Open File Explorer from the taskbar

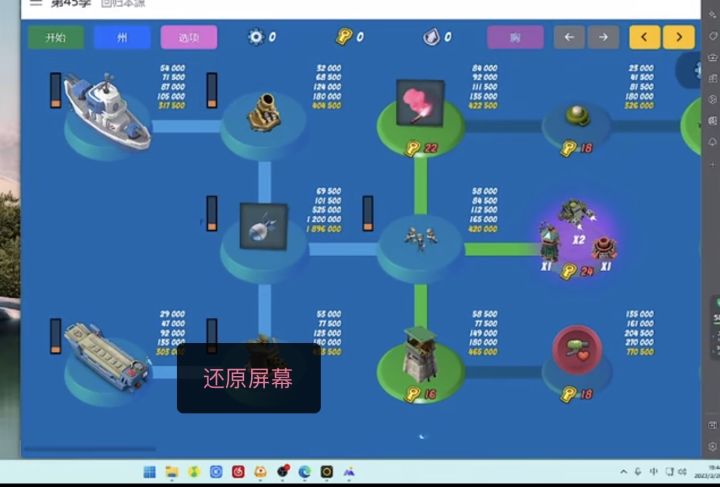[x=172, y=472]
